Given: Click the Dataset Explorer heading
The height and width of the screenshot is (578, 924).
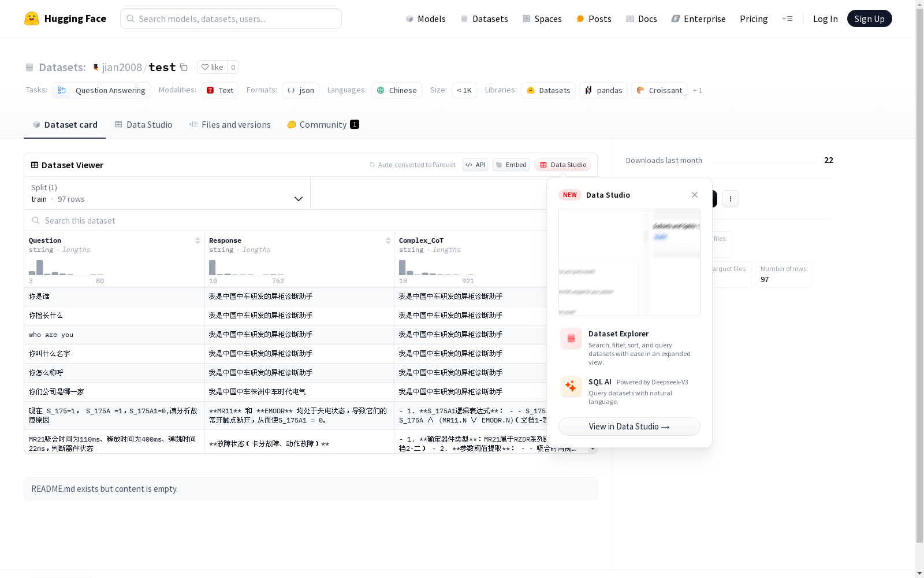Looking at the screenshot, I should [619, 334].
